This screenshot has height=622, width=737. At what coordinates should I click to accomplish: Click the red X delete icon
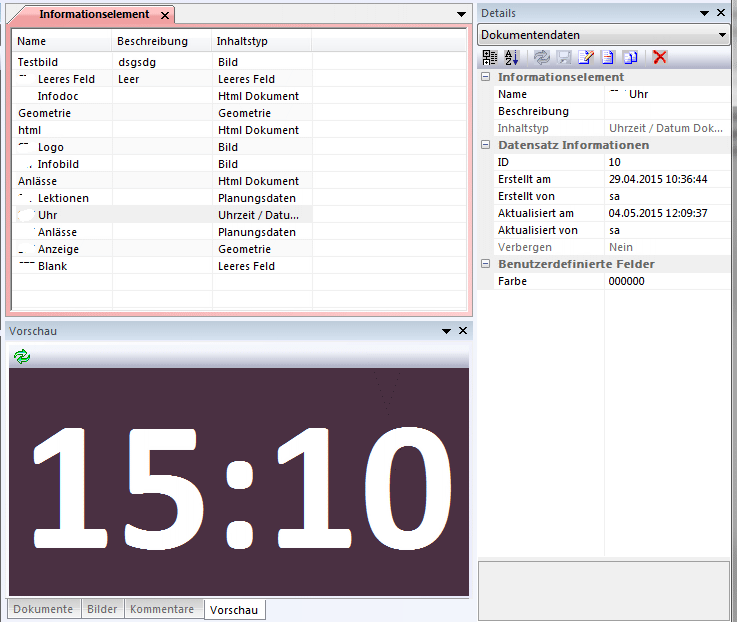660,57
